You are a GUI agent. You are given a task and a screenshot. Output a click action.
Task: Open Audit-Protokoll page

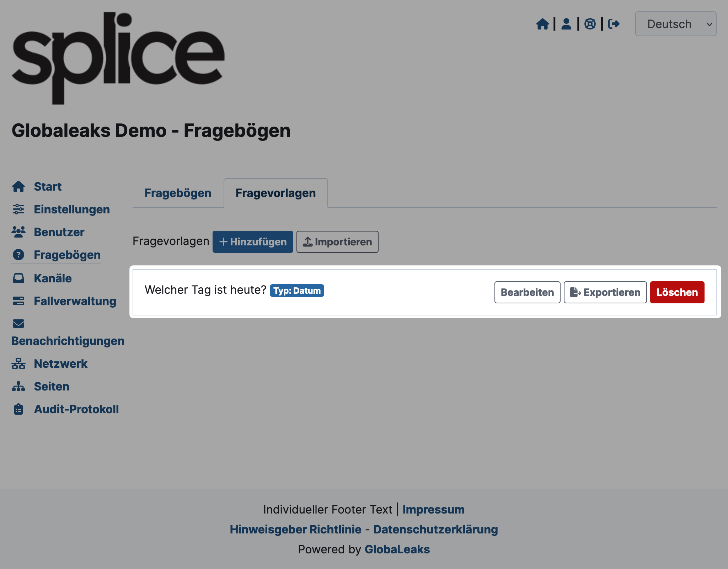(76, 409)
